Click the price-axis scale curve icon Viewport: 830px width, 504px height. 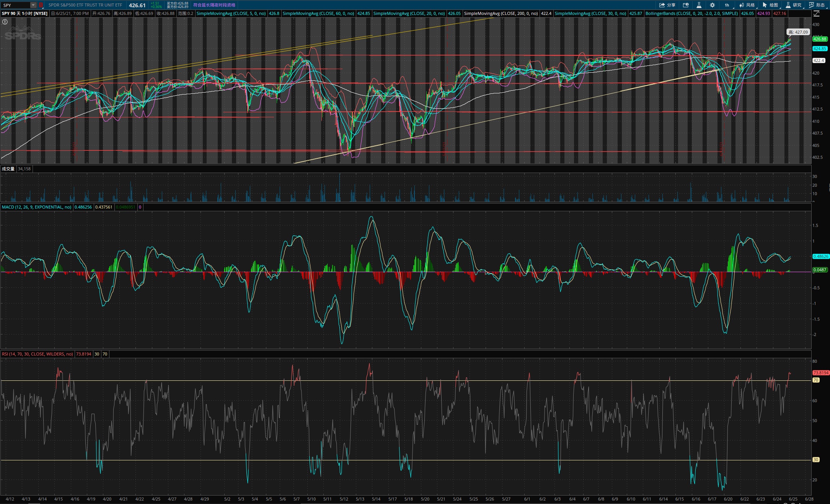pyautogui.click(x=816, y=13)
